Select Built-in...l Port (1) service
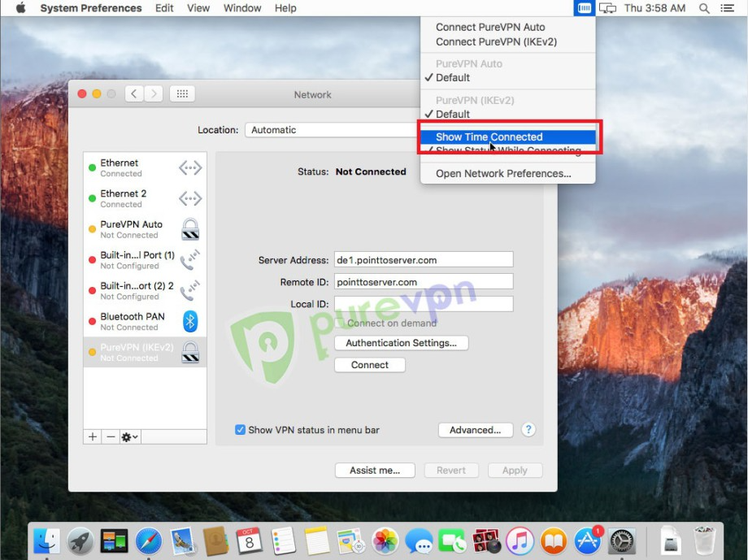This screenshot has height=560, width=748. pyautogui.click(x=145, y=260)
